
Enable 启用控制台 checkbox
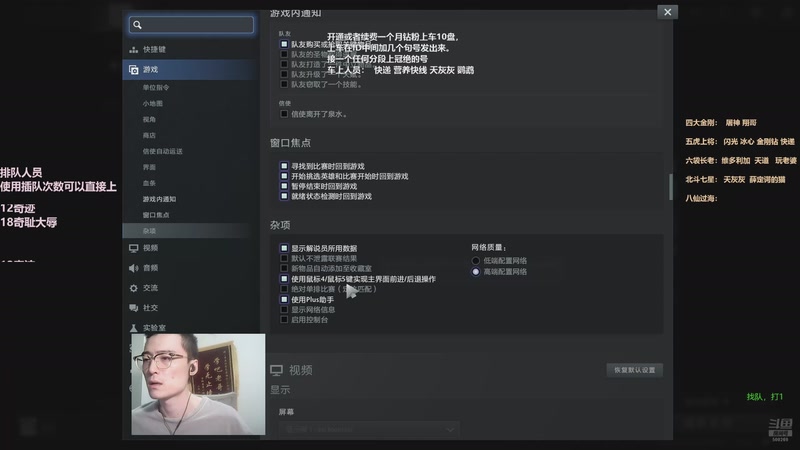[x=284, y=319]
